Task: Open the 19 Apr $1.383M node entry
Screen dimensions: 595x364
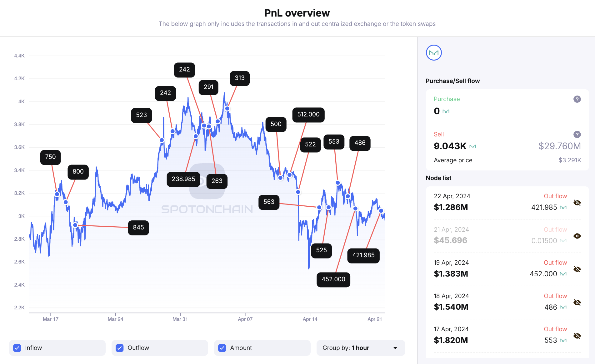Action: (x=451, y=274)
